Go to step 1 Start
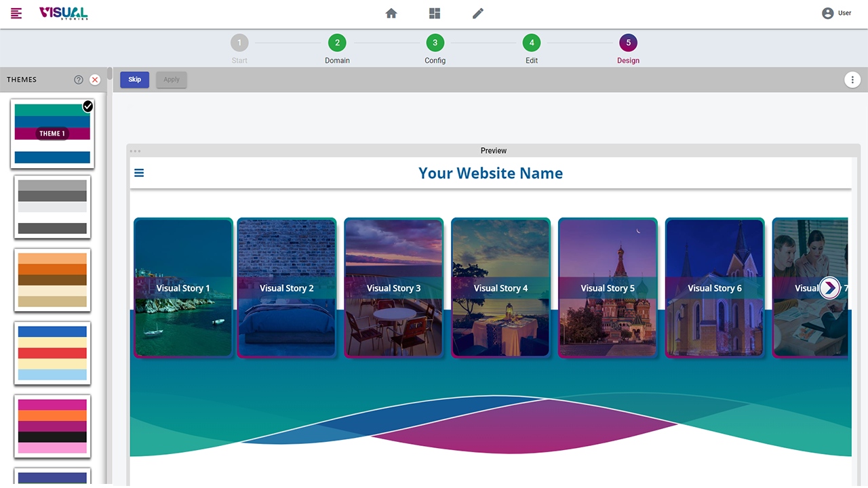 (239, 49)
